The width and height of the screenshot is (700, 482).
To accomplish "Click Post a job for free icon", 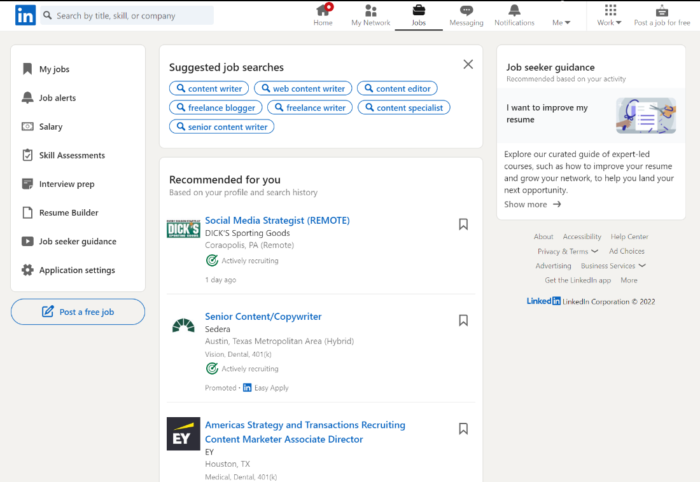I will tap(662, 10).
